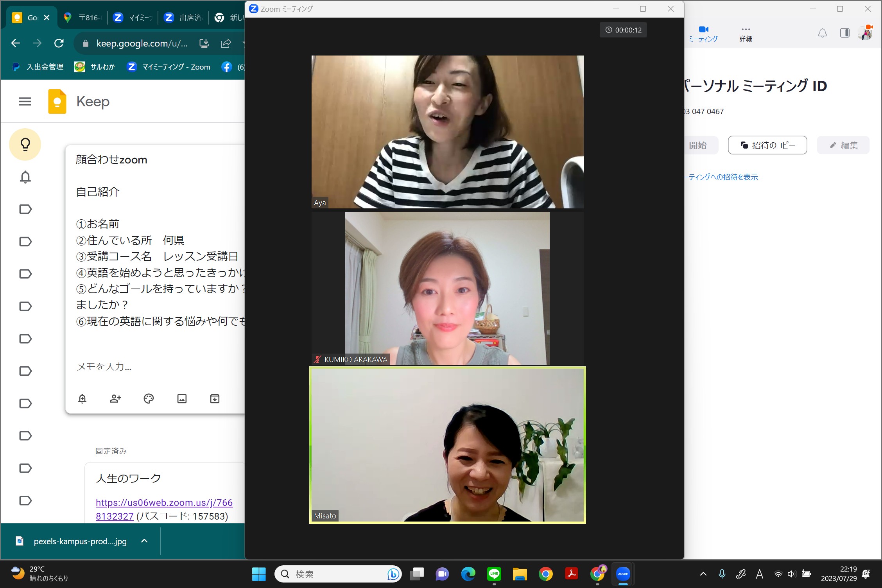Select the Notes lightbulb icon in the Keep sidebar
The width and height of the screenshot is (882, 588).
pyautogui.click(x=25, y=144)
